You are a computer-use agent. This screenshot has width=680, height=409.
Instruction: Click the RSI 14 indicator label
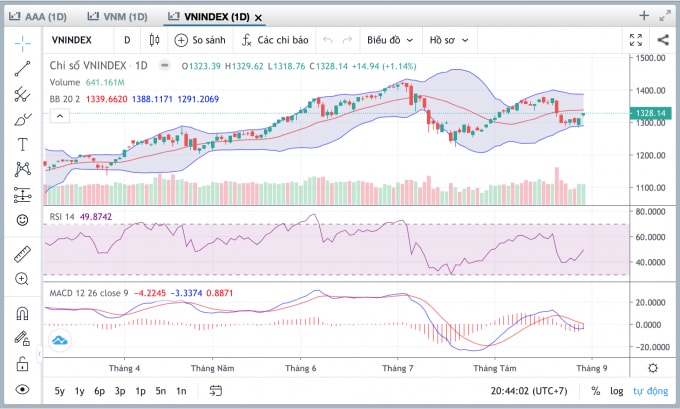(x=62, y=216)
